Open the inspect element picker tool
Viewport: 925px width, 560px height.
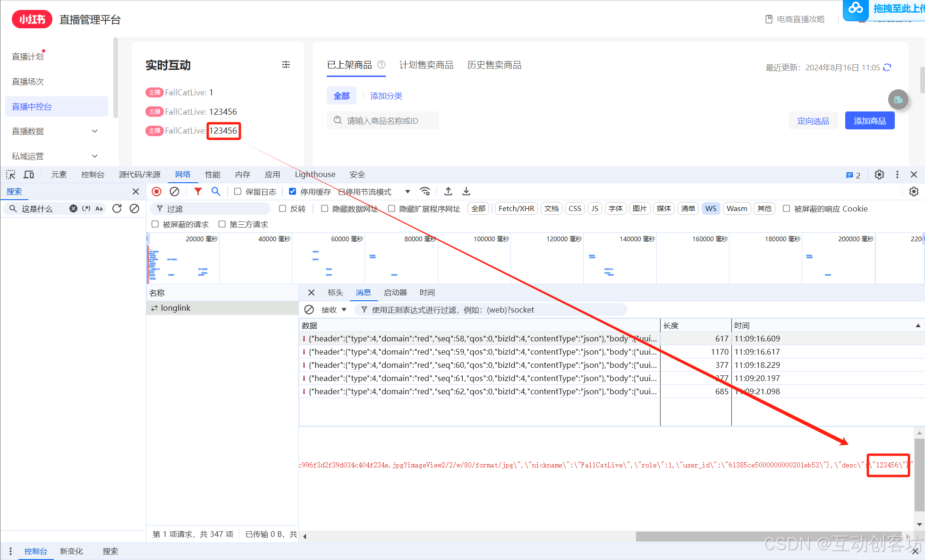click(10, 175)
